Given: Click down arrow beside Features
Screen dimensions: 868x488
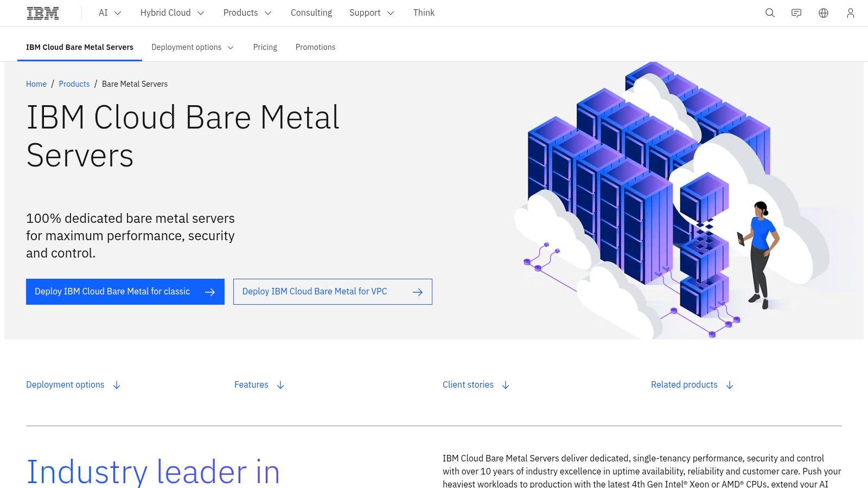Looking at the screenshot, I should pos(280,385).
